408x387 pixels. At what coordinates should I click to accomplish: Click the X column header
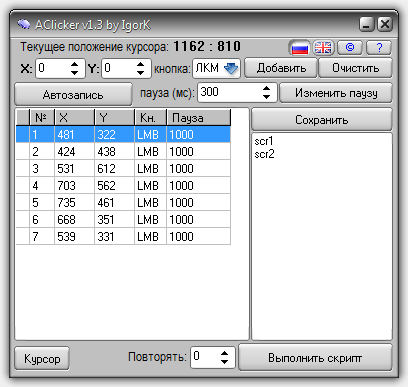74,117
